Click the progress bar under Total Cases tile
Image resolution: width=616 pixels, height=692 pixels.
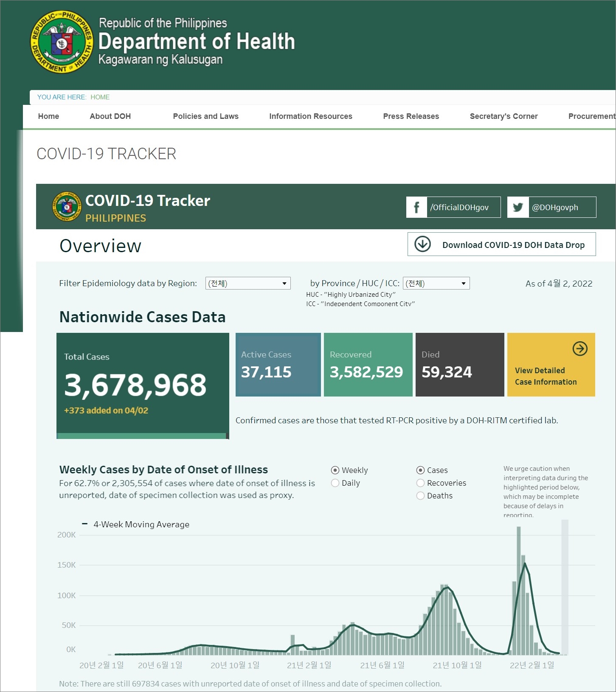[x=143, y=436]
